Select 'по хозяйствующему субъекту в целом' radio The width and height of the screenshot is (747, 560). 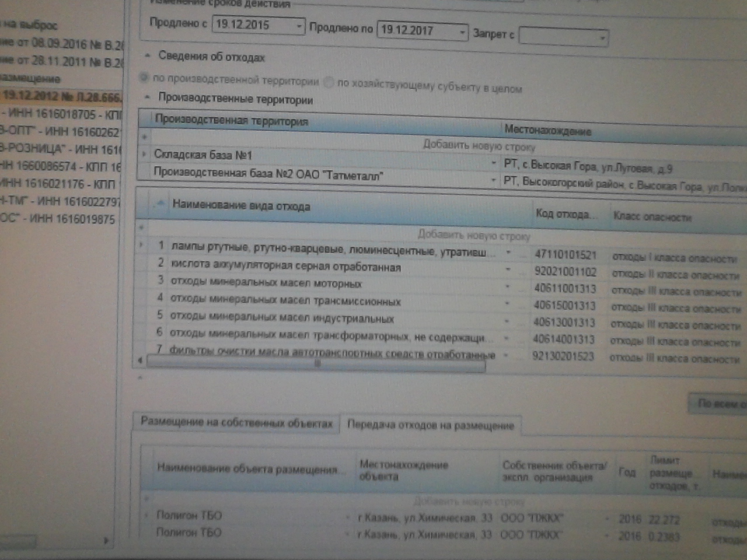click(x=329, y=83)
